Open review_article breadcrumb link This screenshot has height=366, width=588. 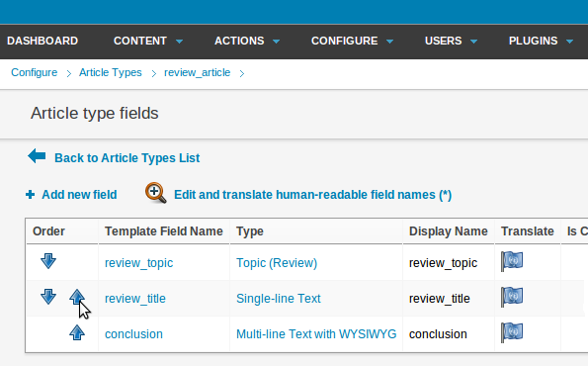click(x=198, y=72)
